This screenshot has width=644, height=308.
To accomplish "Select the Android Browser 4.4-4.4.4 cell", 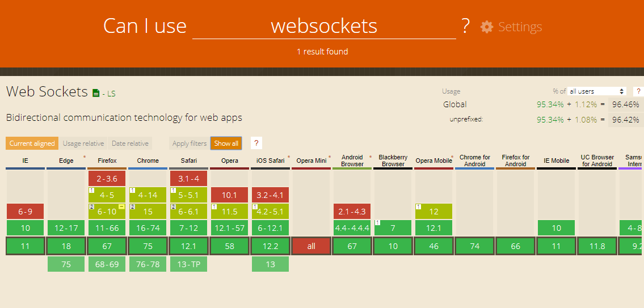I will 352,228.
